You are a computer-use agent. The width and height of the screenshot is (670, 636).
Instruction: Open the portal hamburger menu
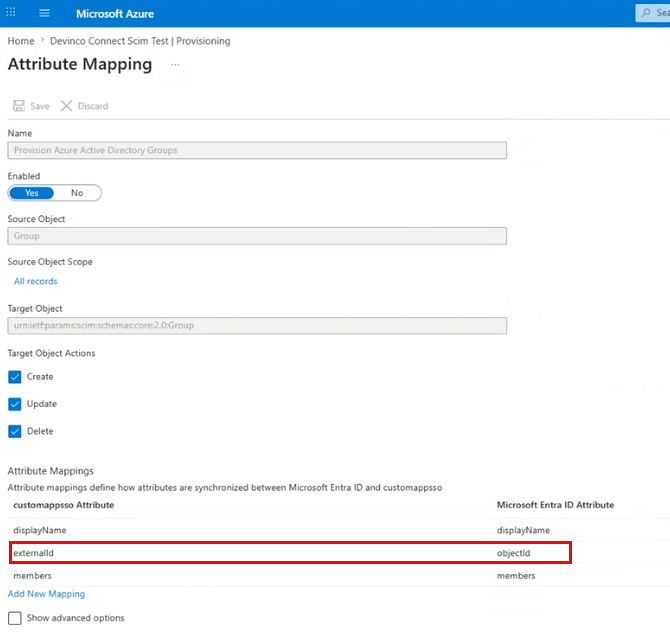click(x=44, y=13)
